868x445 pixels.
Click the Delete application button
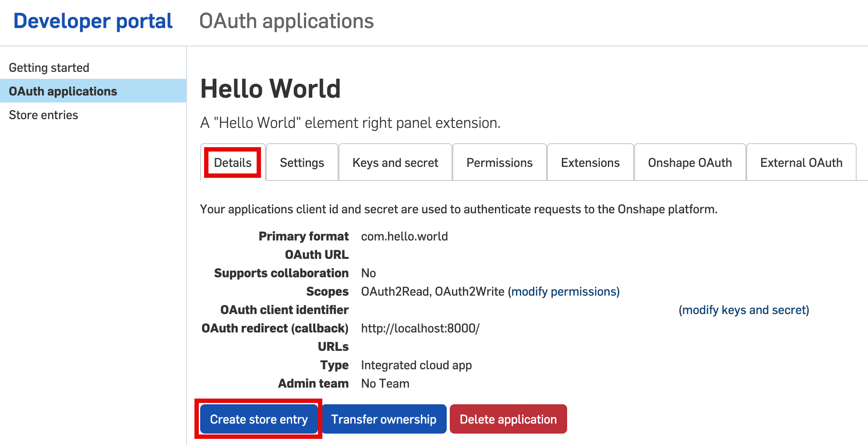(508, 419)
